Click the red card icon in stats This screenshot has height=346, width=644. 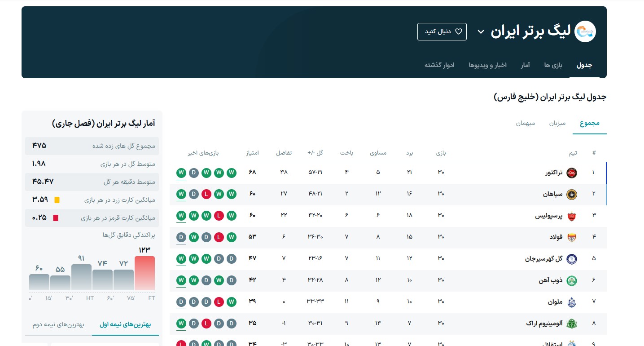tap(56, 218)
